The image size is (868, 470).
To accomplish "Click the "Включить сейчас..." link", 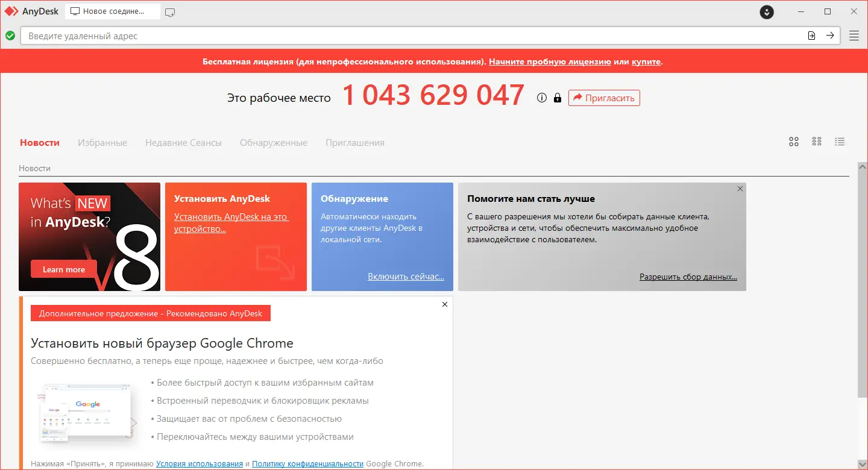I will click(406, 277).
